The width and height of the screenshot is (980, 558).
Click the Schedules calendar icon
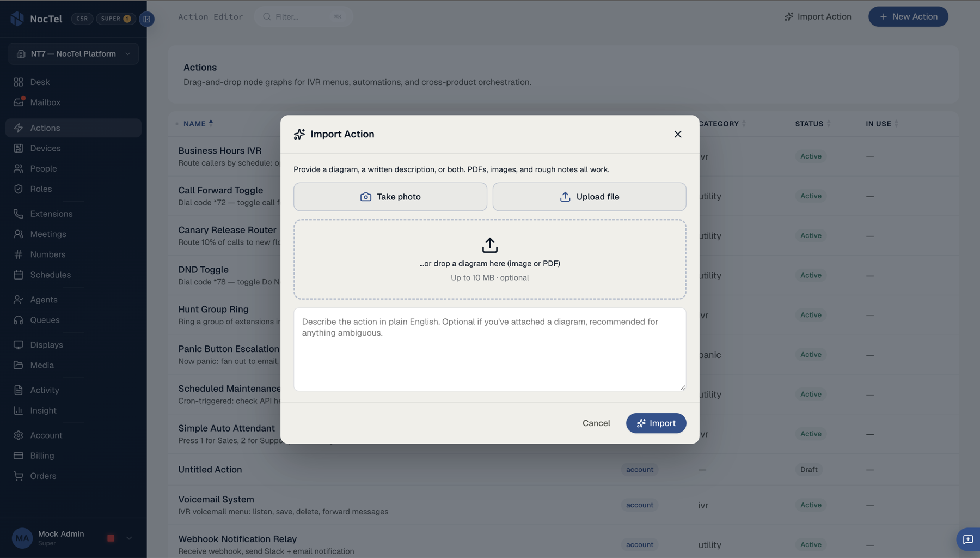[19, 275]
